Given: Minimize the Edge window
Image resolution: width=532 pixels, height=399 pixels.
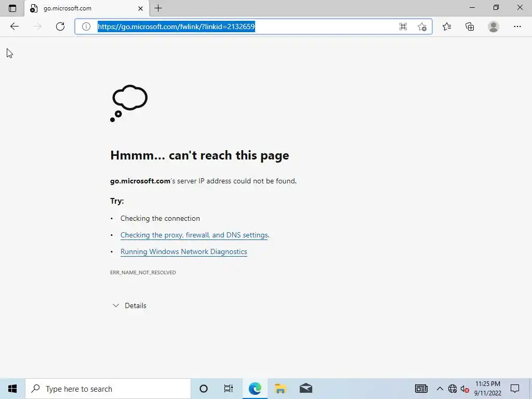Looking at the screenshot, I should click(x=472, y=7).
